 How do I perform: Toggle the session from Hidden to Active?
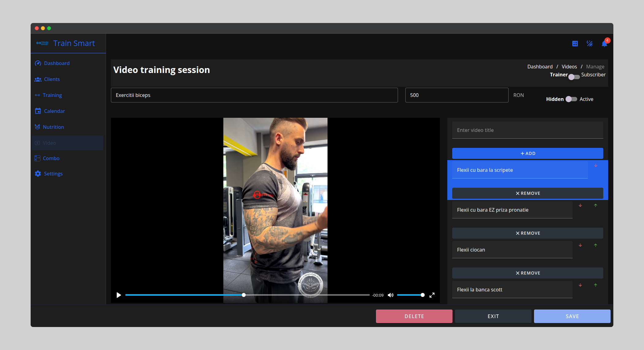pos(570,99)
